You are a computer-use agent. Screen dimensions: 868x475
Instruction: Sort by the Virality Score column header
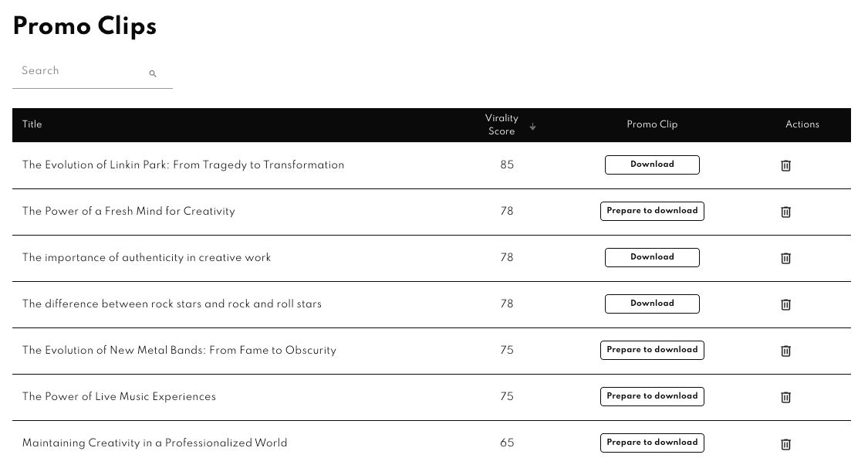[502, 125]
